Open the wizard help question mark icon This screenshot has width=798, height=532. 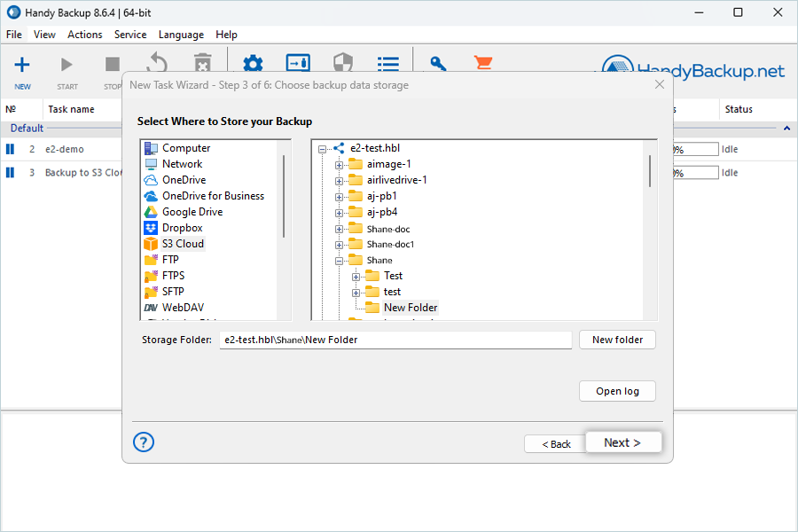point(144,442)
